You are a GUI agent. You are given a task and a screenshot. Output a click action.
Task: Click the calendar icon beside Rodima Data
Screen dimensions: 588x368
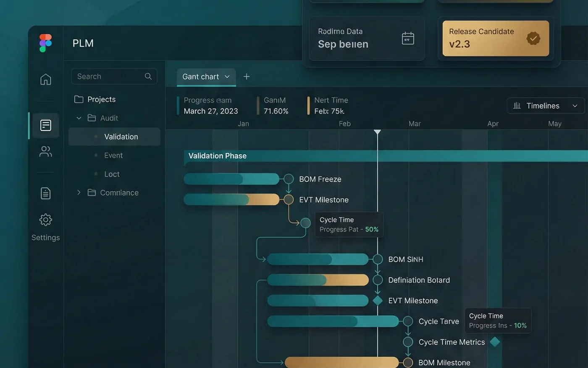point(407,38)
